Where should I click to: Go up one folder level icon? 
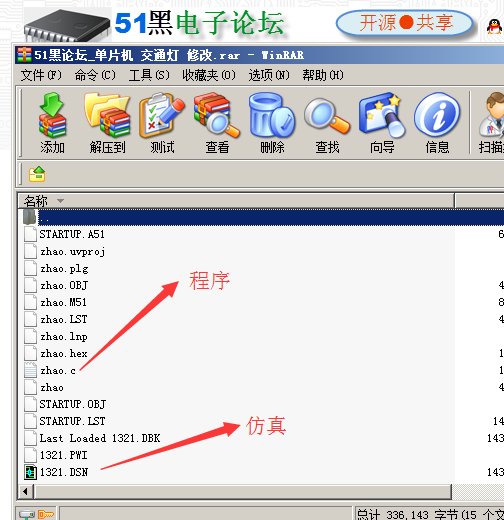pyautogui.click(x=37, y=174)
